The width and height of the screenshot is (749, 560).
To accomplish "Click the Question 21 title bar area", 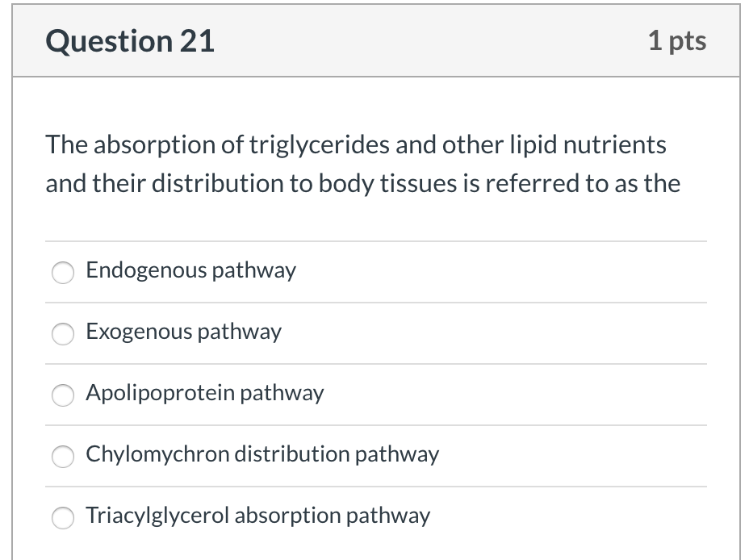I will (374, 40).
